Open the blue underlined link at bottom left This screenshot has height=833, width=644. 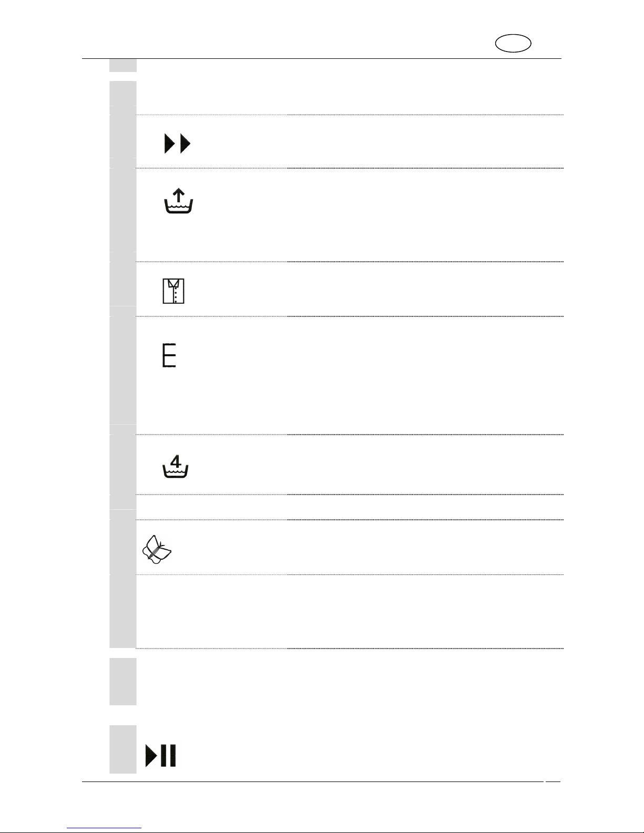pyautogui.click(x=104, y=828)
